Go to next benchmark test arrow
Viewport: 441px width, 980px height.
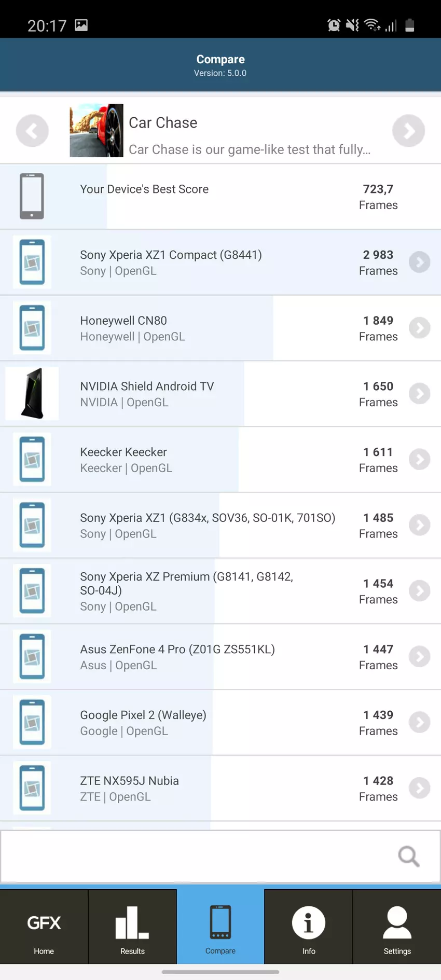coord(408,131)
